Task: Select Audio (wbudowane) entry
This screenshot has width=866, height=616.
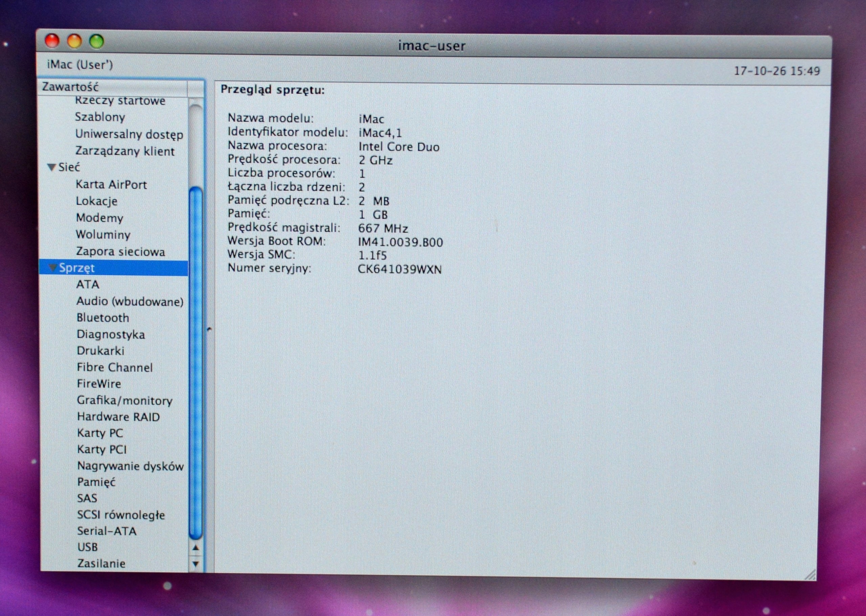Action: coord(130,301)
